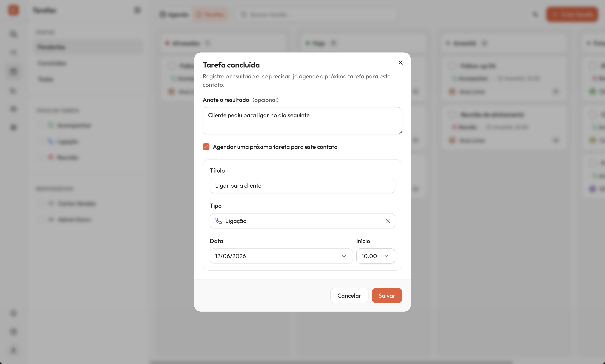Focus the Anote o resultado text area
The image size is (605, 364).
click(302, 120)
